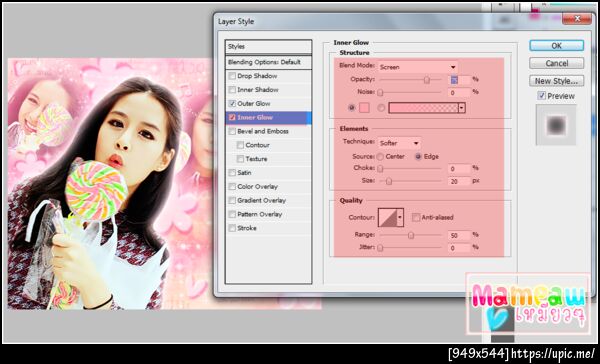Enable the Color Overlay checkbox

pyautogui.click(x=232, y=186)
